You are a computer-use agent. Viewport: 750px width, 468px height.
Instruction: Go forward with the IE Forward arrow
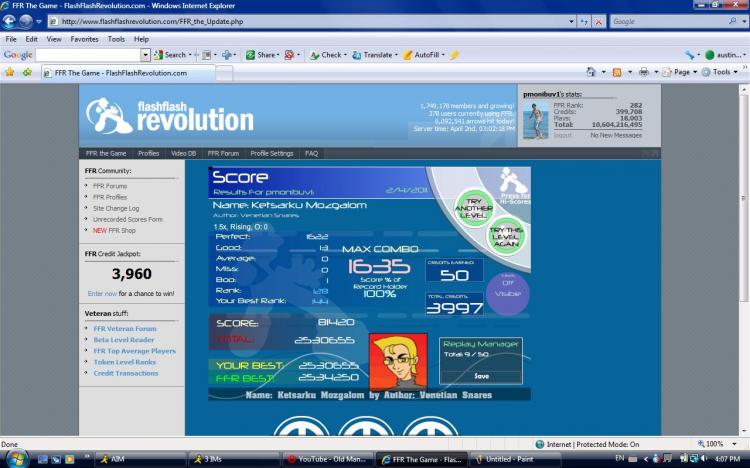[25, 22]
